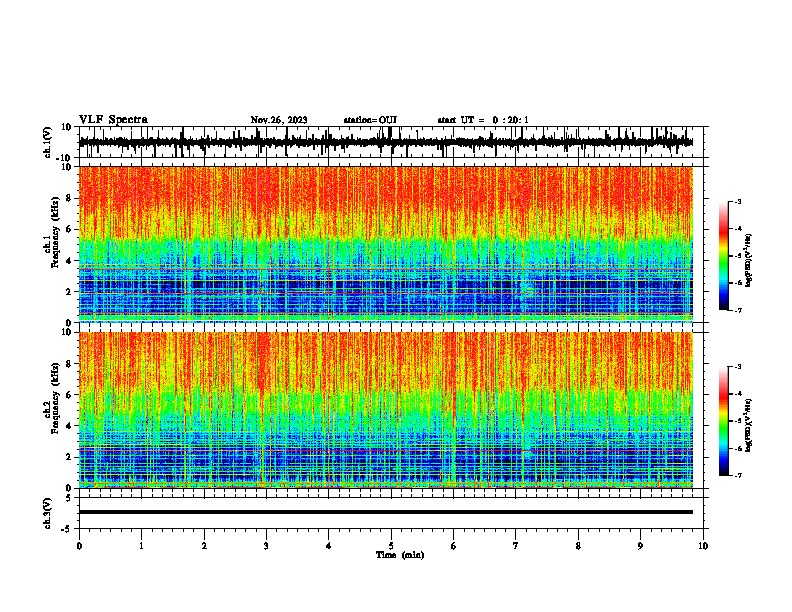Click the time axis tick label '10'
This screenshot has width=792, height=612.
pos(703,546)
